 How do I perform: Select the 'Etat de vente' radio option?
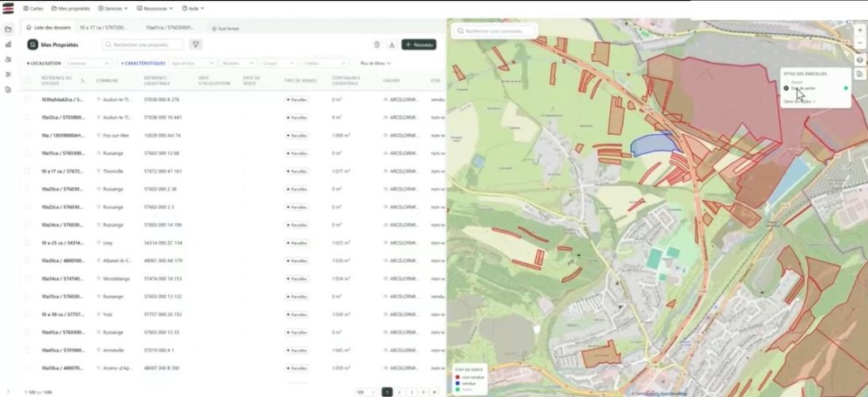click(786, 88)
